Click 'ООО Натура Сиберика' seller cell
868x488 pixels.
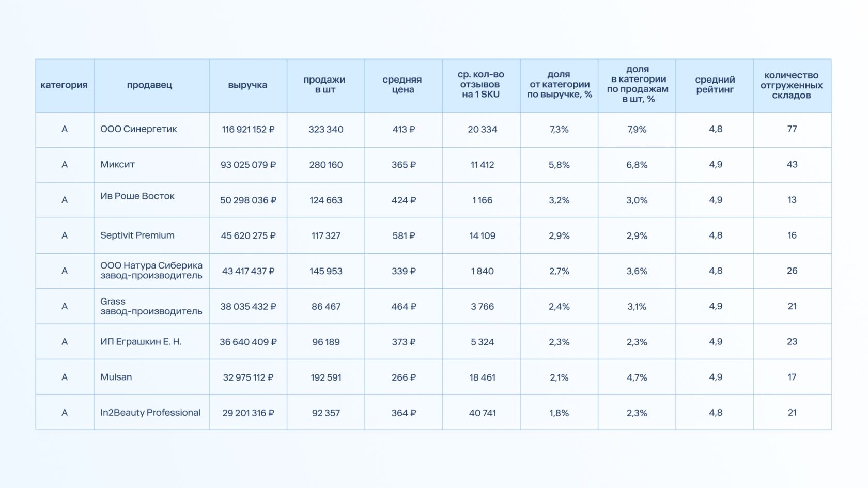pyautogui.click(x=151, y=271)
